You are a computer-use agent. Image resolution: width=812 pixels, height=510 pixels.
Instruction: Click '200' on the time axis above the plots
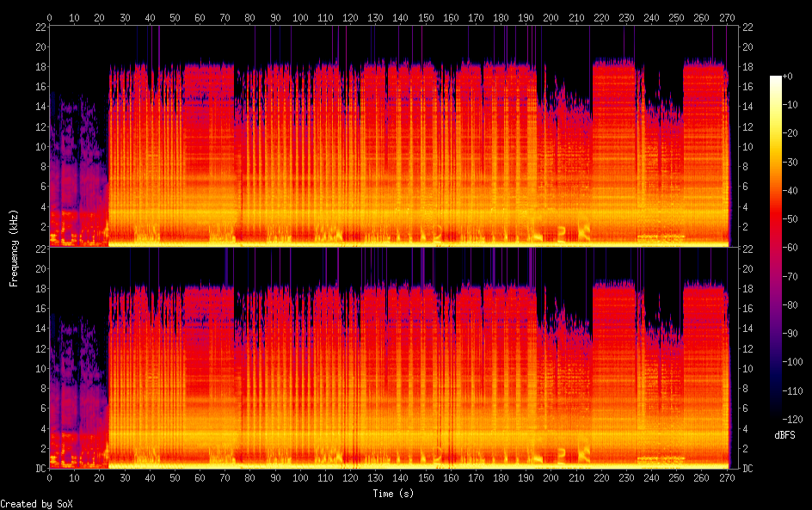coord(551,17)
